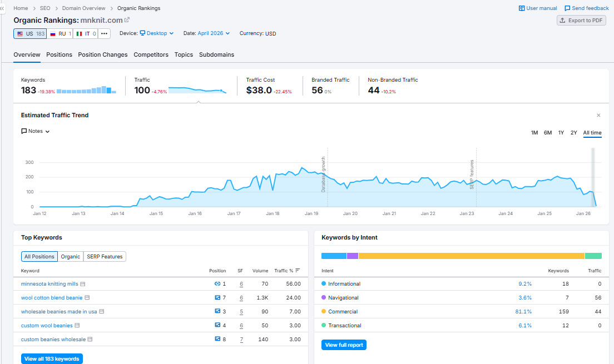Click the green Transactional intent bar segment

pos(593,256)
